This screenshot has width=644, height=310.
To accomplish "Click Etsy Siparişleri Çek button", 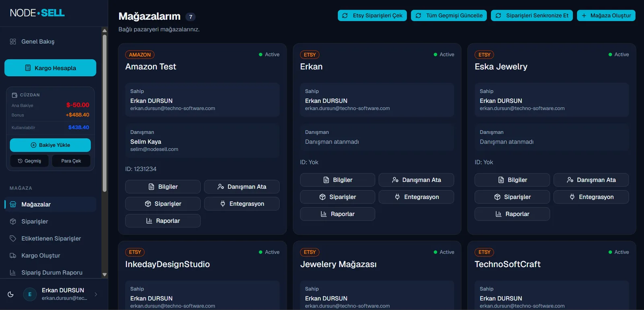I will (372, 15).
